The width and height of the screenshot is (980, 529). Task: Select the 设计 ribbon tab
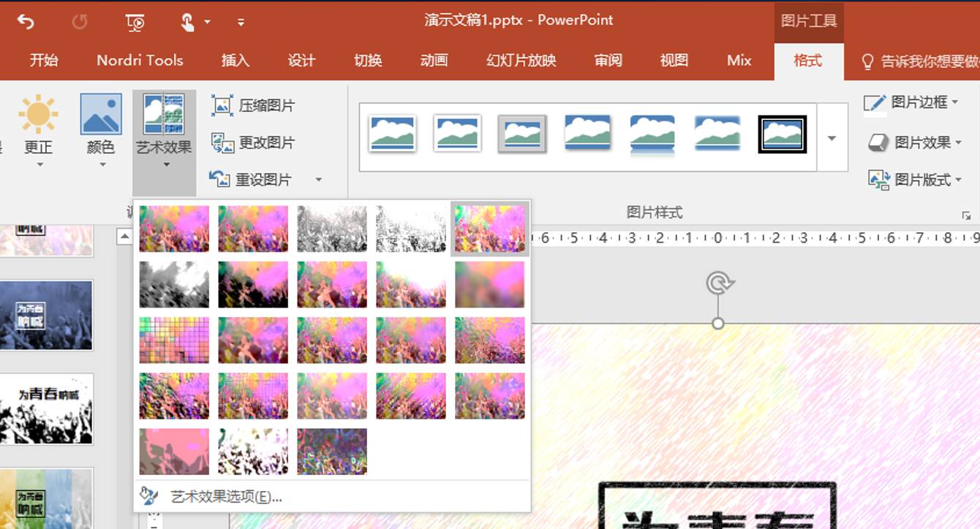301,61
